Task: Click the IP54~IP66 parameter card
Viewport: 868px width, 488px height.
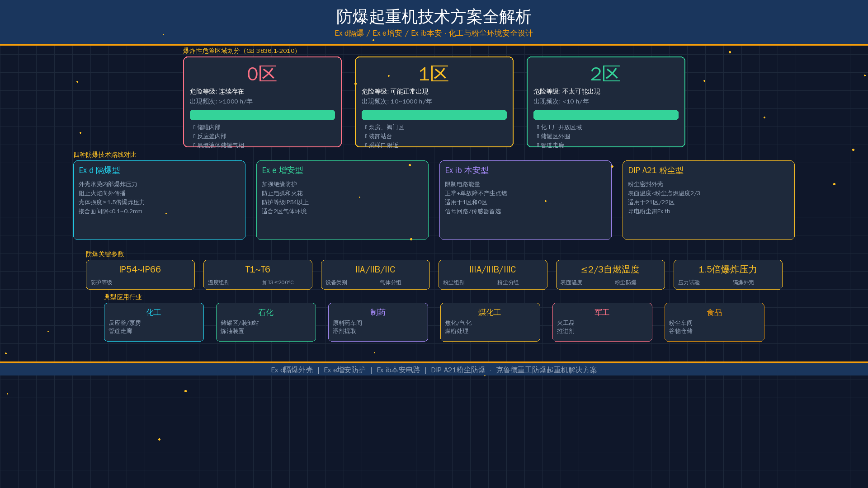Action: 140,275
